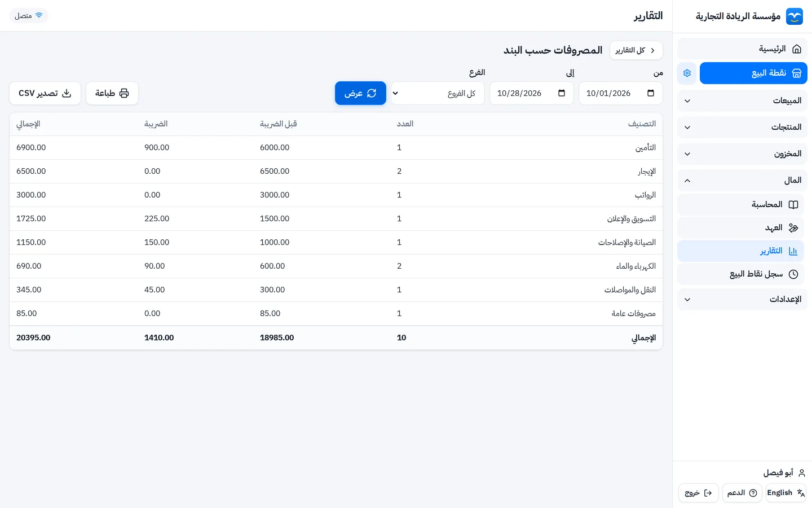Select the الصيانة والإصلاحات category row
Viewport: 812px width, 508px height.
[336, 243]
